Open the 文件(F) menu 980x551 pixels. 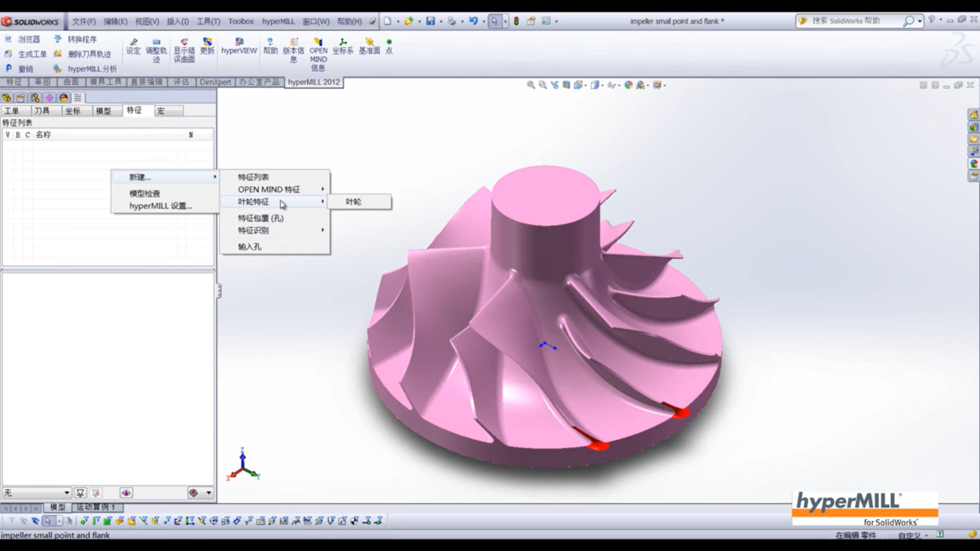pos(84,21)
